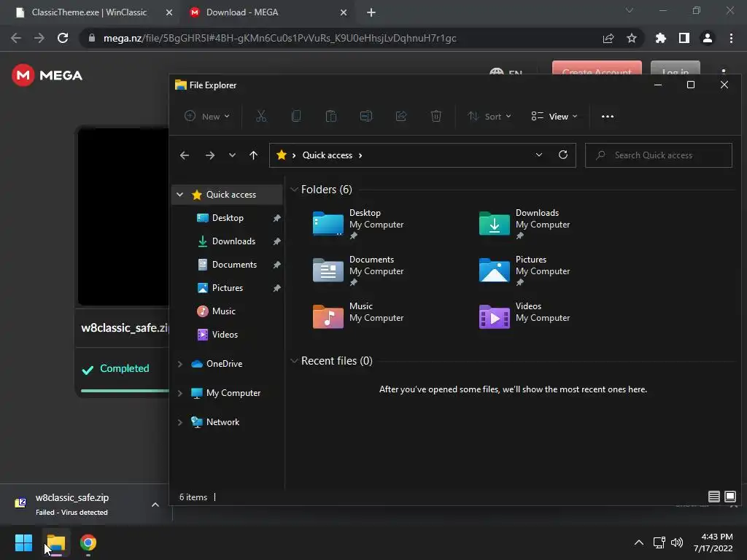Click the Chrome share page icon
747x560 pixels.
click(x=608, y=38)
